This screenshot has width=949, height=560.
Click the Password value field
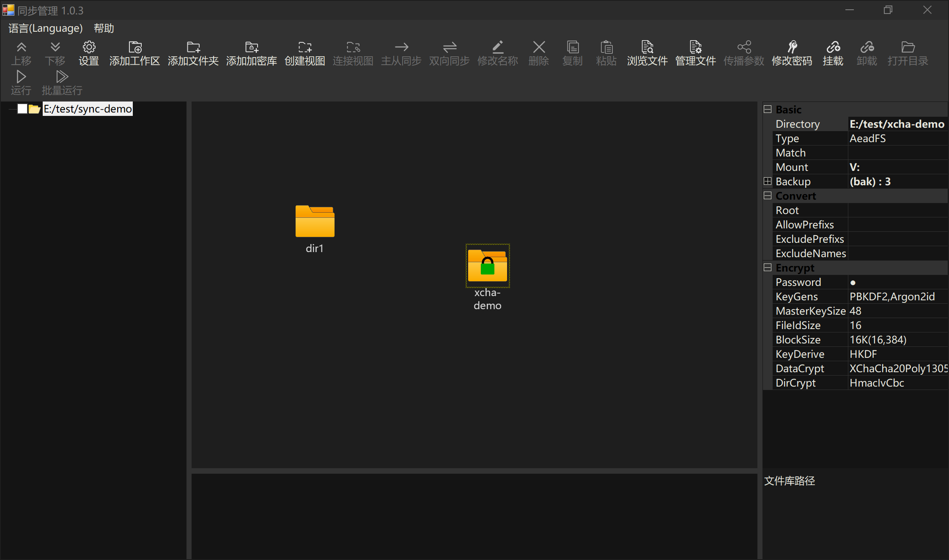[897, 283]
